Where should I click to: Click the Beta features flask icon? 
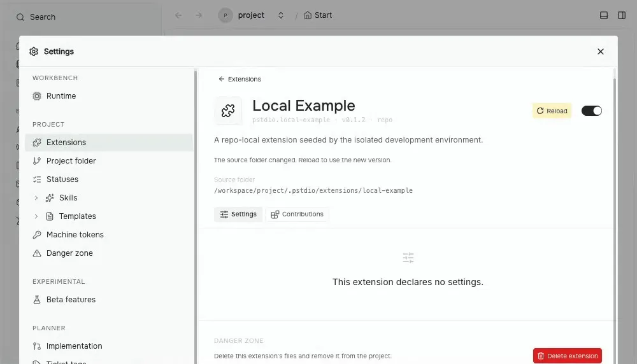tap(37, 300)
